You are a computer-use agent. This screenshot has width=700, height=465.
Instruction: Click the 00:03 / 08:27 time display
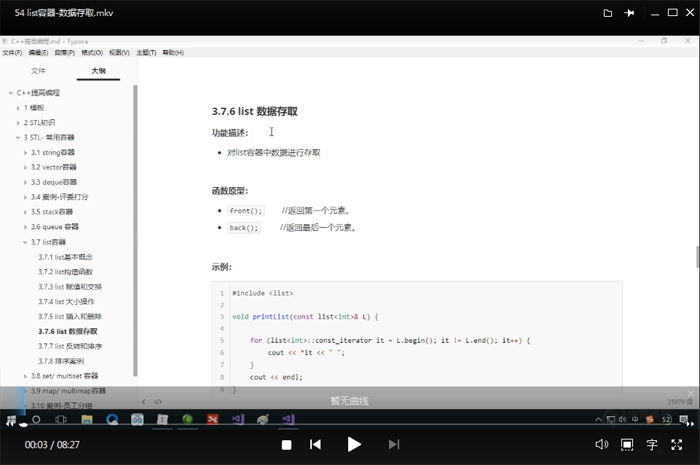52,445
